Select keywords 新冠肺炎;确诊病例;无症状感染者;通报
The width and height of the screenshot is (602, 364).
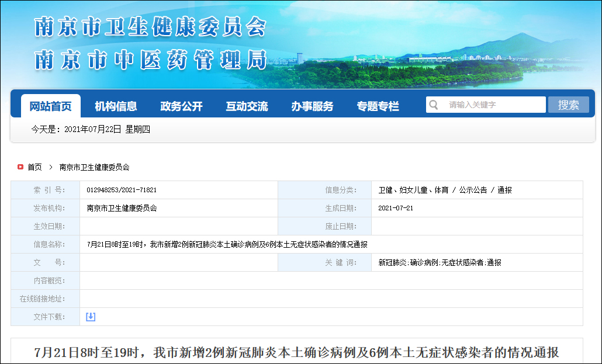tap(440, 263)
